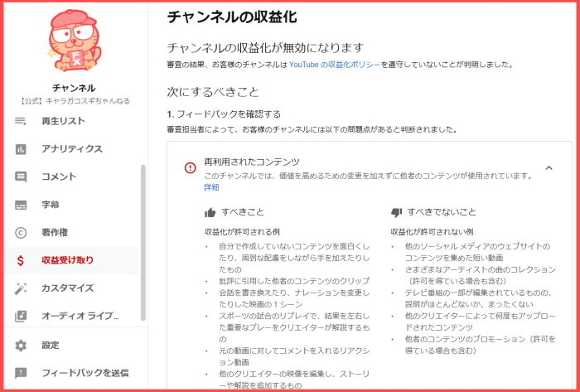Click the analytics bar-chart icon
This screenshot has height=392, width=580.
(x=21, y=149)
